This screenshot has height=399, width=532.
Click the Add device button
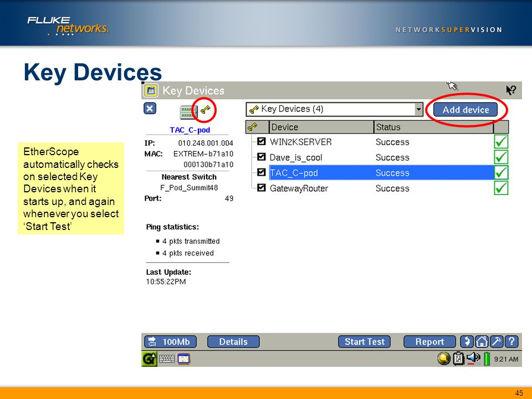465,110
